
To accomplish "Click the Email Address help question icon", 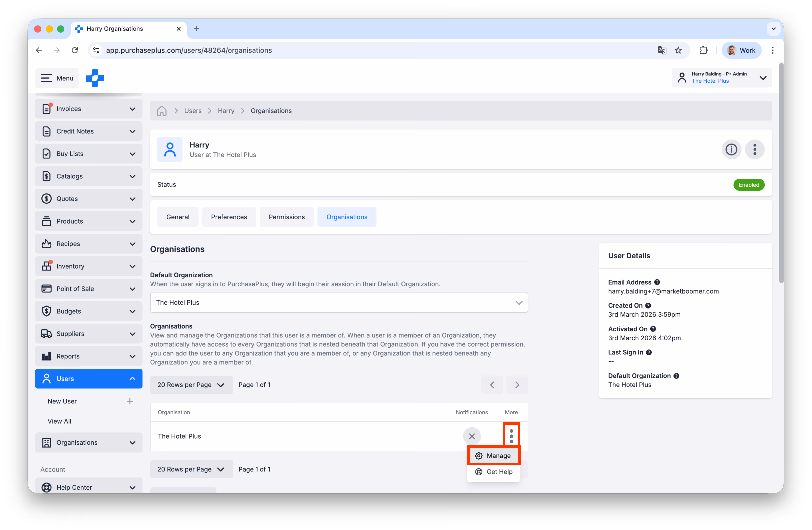I will (x=657, y=282).
